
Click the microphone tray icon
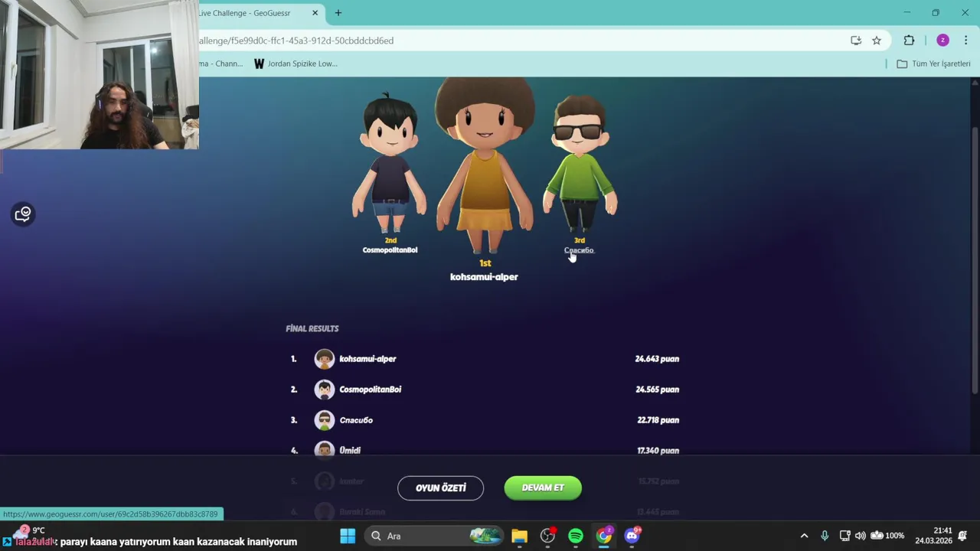click(825, 536)
